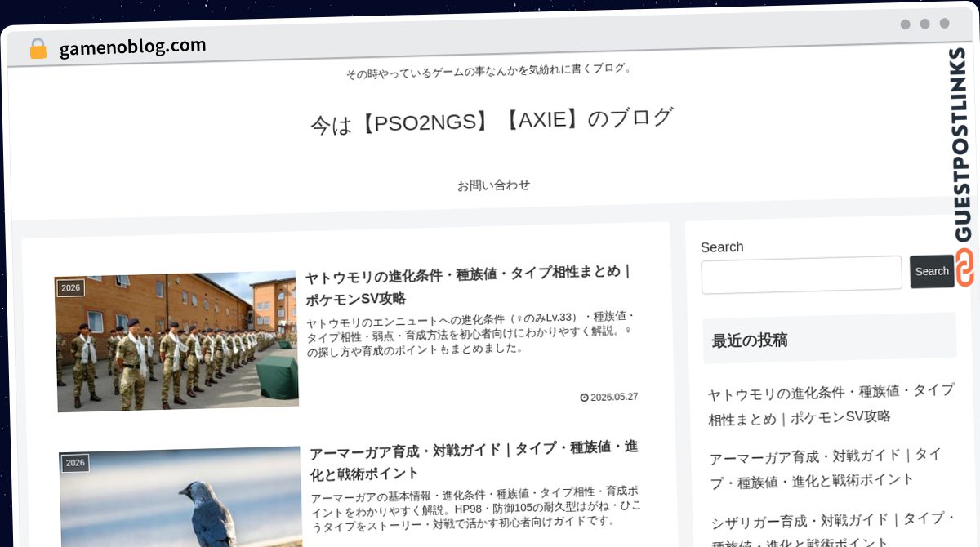Viewport: 980px width, 547px height.
Task: Click the middle gray window control dot
Action: 925,24
